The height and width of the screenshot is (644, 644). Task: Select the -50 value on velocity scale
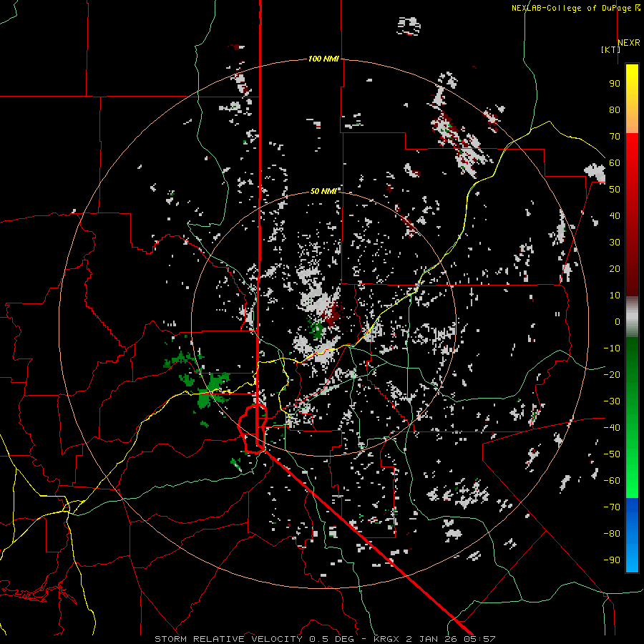point(612,454)
